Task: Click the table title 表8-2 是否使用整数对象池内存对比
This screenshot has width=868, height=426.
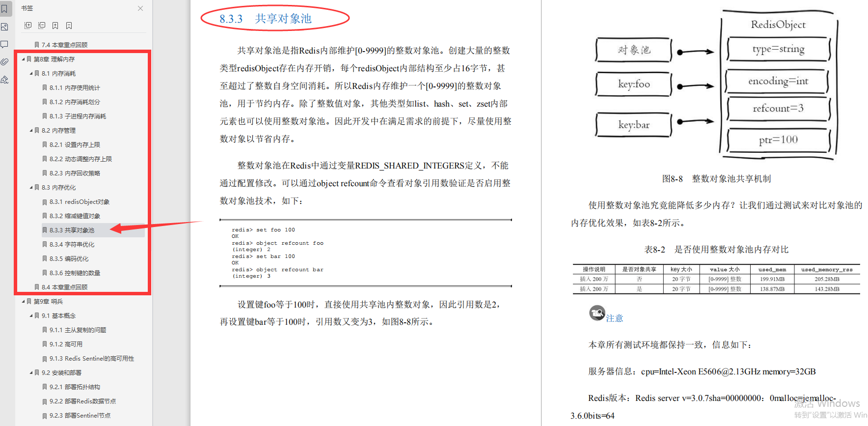Action: point(716,250)
